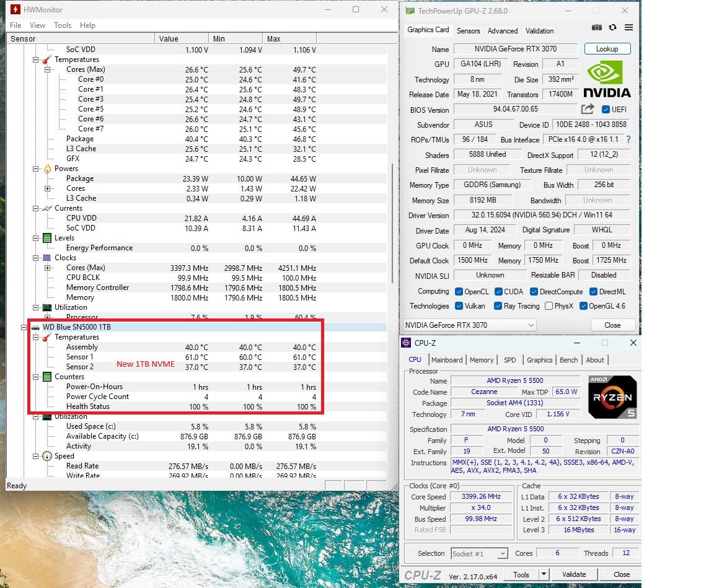Click the Close button in GPU-Z
This screenshot has width=714, height=588.
coord(612,325)
